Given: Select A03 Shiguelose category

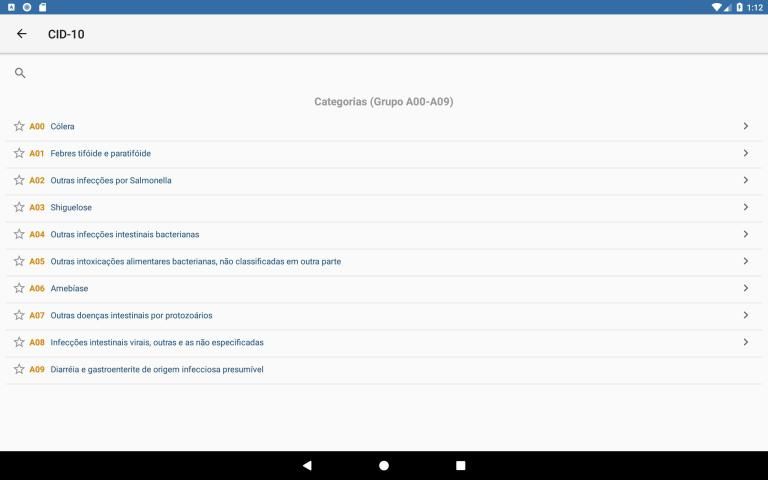Looking at the screenshot, I should (71, 207).
